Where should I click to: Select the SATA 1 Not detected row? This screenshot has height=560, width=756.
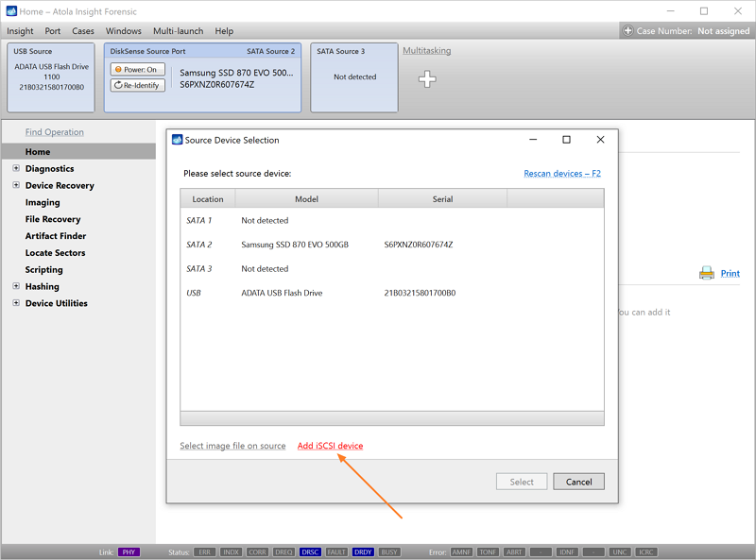click(x=392, y=220)
